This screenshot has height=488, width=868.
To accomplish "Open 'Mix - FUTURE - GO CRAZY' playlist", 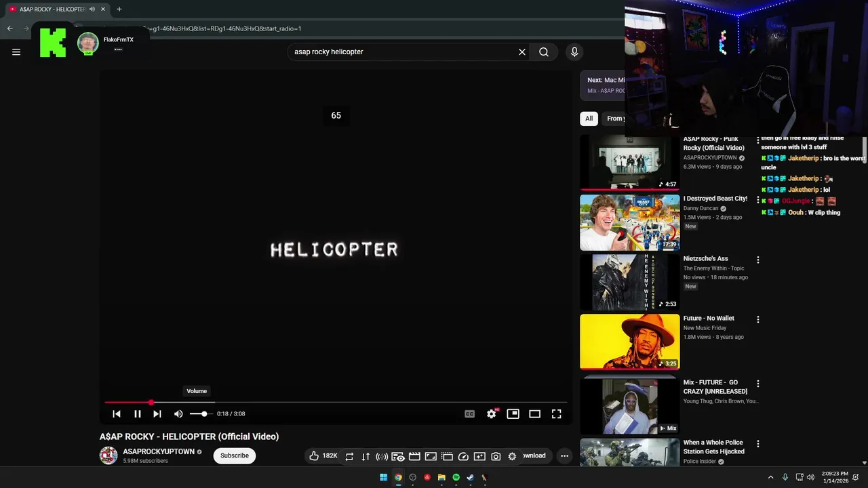I will pyautogui.click(x=629, y=405).
